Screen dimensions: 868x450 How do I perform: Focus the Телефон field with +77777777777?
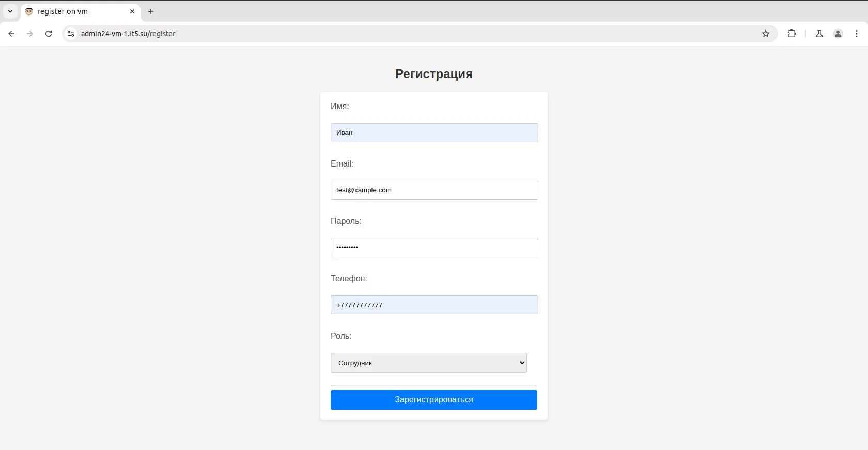click(435, 305)
